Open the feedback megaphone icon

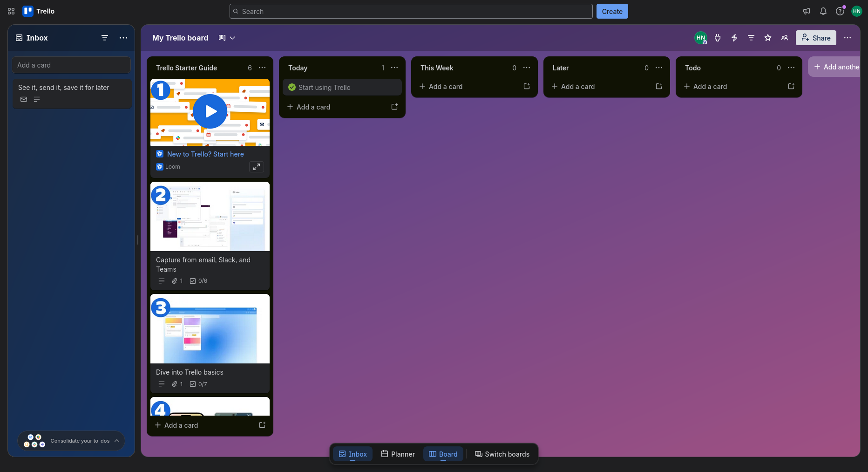coord(807,11)
